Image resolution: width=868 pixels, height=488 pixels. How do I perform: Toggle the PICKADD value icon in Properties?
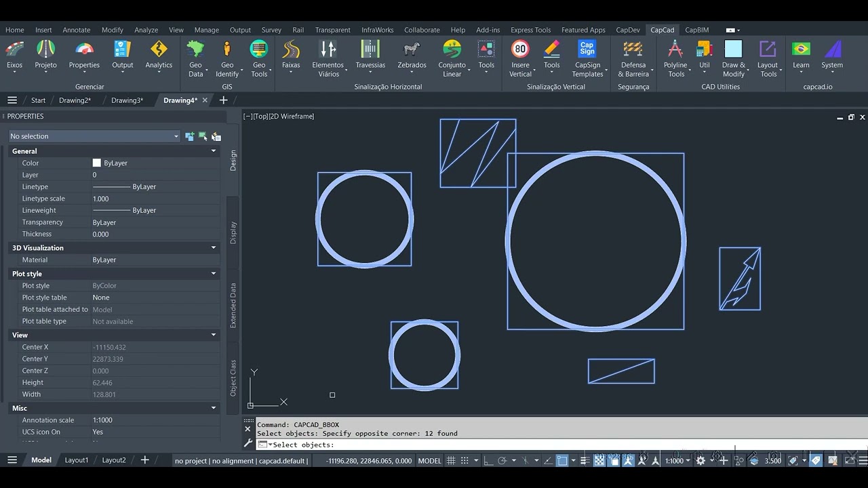point(189,136)
